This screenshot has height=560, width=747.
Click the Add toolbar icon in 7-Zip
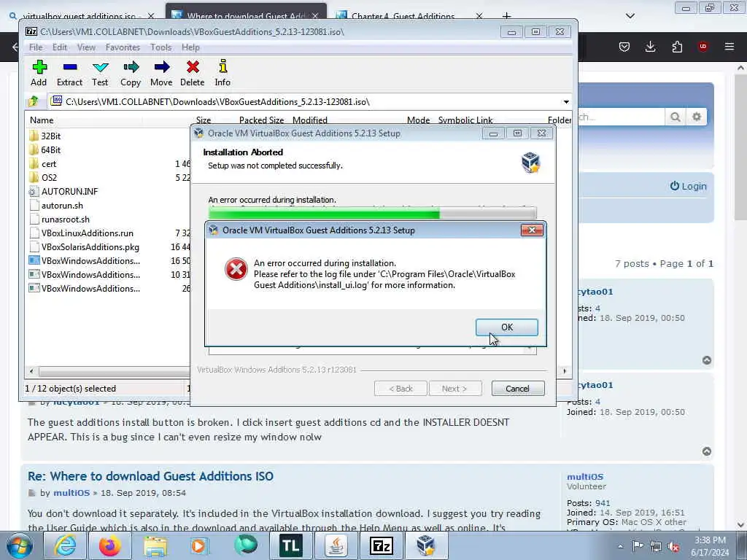click(x=39, y=73)
